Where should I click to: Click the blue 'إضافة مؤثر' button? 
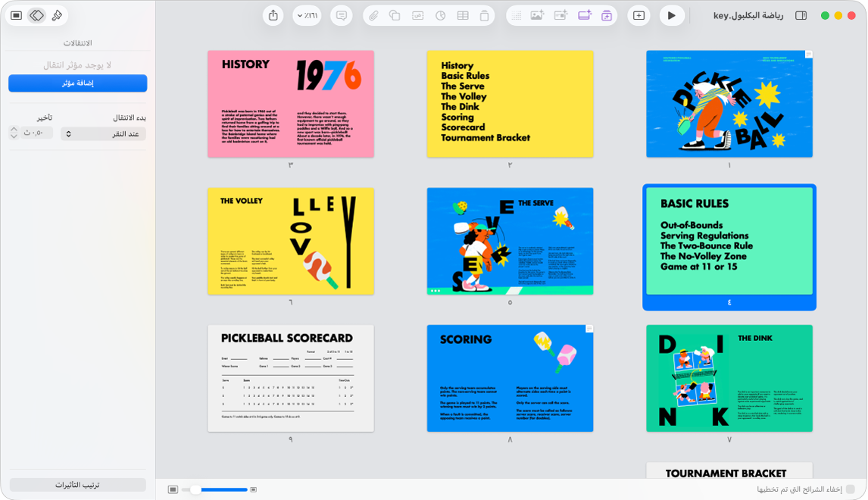[x=77, y=83]
